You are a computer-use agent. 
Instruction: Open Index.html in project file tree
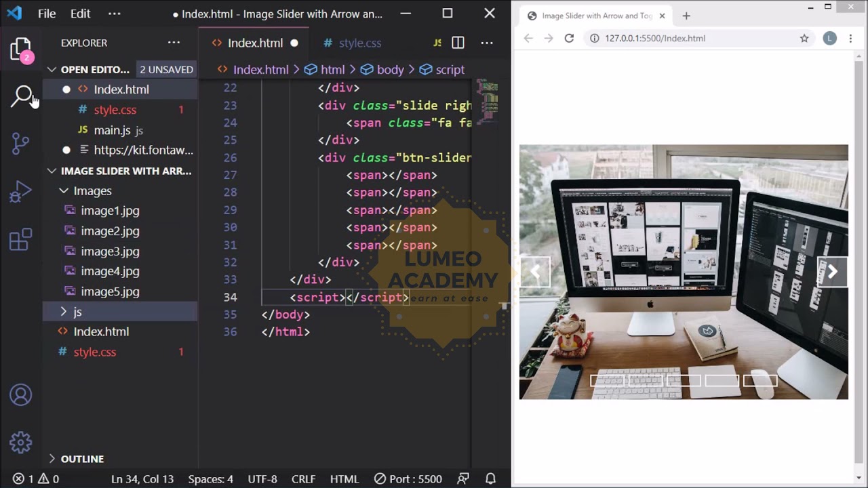coord(101,332)
